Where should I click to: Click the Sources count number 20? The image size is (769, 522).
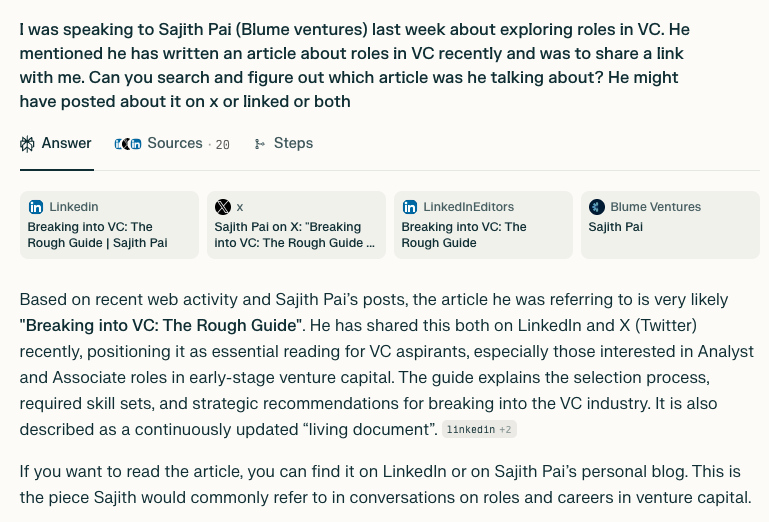[223, 145]
